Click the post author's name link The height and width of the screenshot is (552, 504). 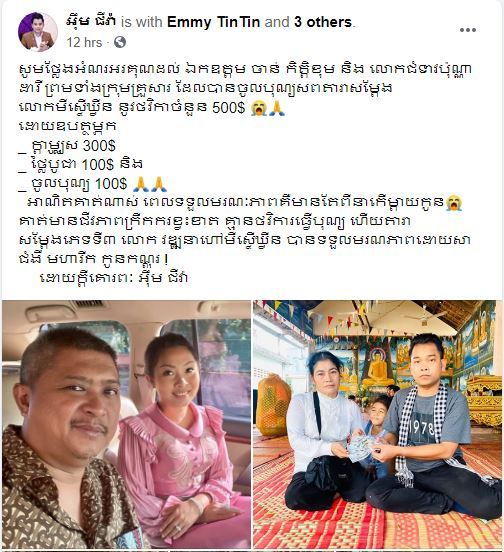(x=91, y=22)
